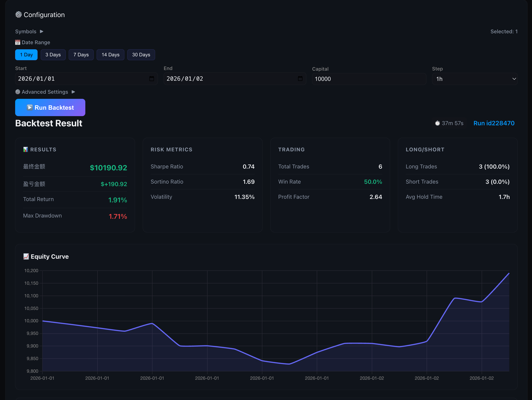
Task: Click the Configuration gear icon
Action: pos(19,15)
